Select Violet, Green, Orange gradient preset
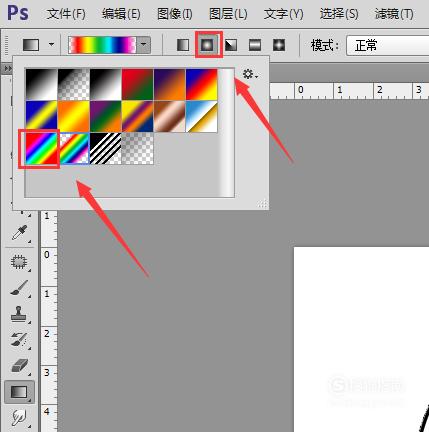Viewport: 429px width, 432px height. [106, 117]
